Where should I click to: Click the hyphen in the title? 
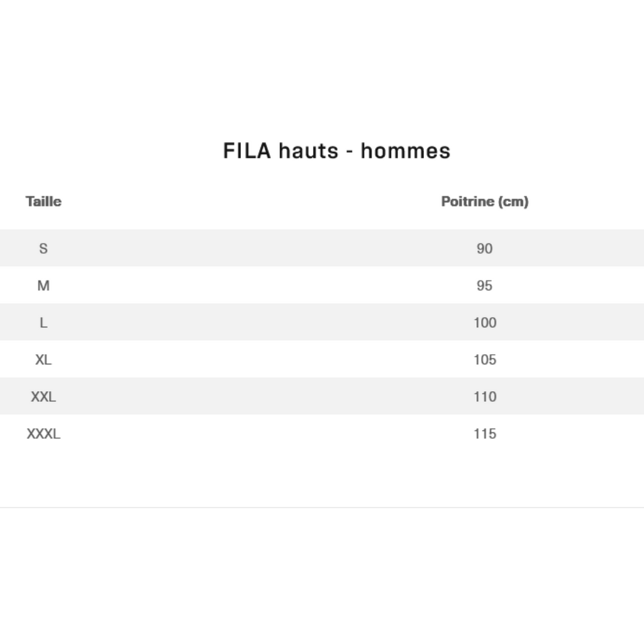(349, 153)
